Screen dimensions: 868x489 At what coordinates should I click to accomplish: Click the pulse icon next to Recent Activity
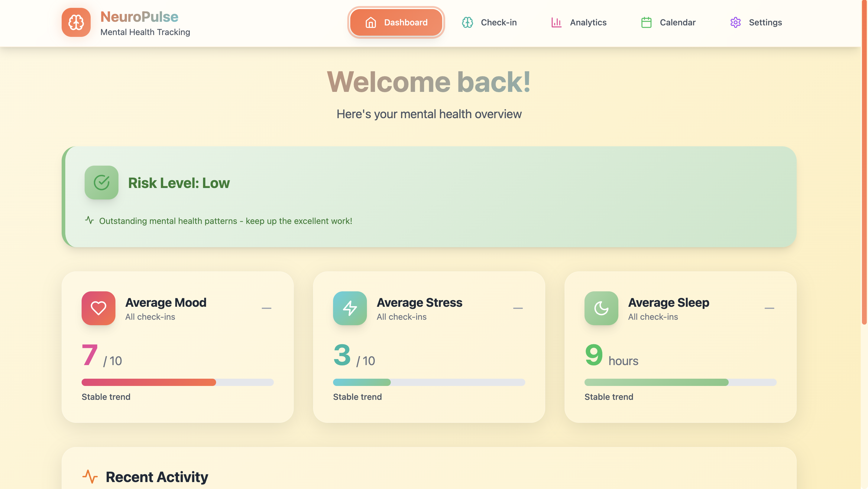(x=90, y=477)
